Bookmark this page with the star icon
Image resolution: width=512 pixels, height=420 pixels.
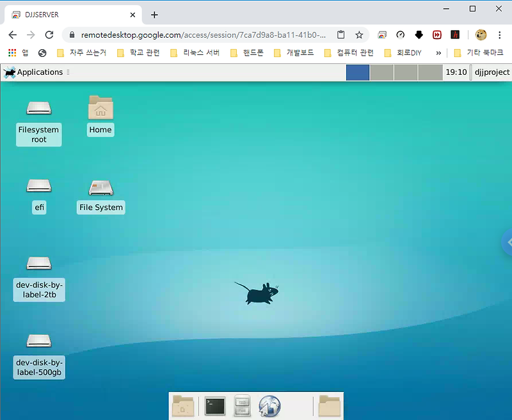coord(359,35)
